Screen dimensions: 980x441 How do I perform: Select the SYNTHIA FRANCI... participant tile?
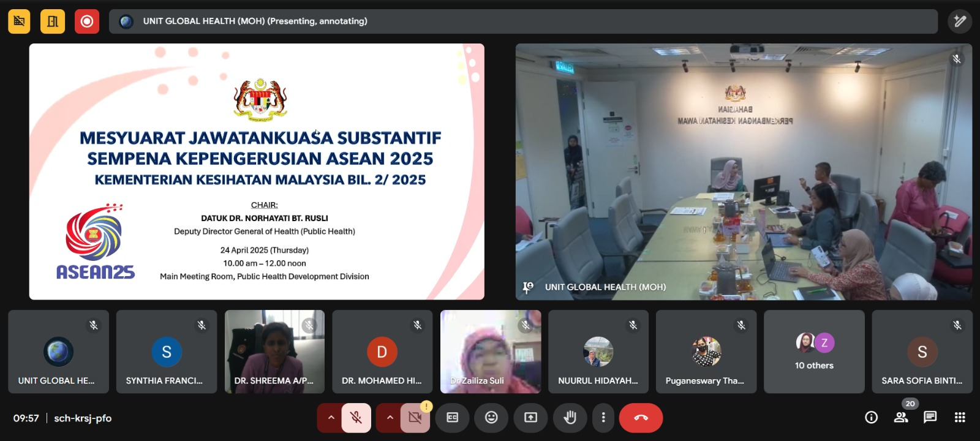pyautogui.click(x=167, y=352)
